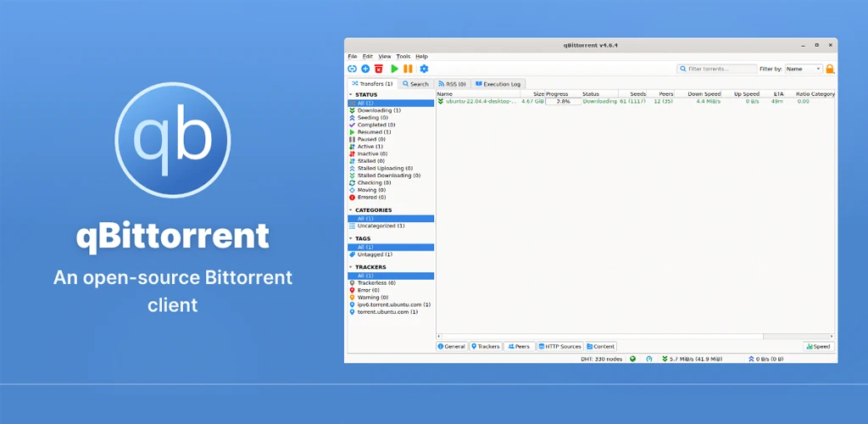Open the View menu
The image size is (868, 424).
[x=385, y=57]
